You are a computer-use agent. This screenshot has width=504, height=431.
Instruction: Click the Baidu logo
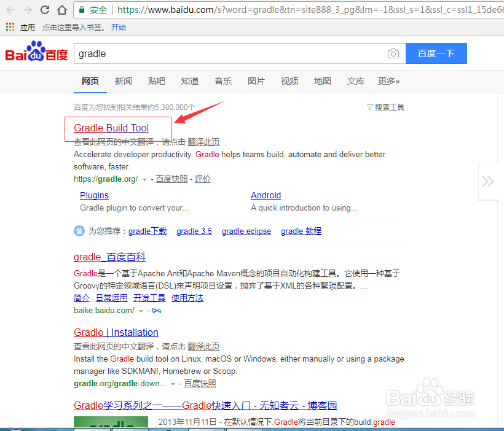pos(36,52)
